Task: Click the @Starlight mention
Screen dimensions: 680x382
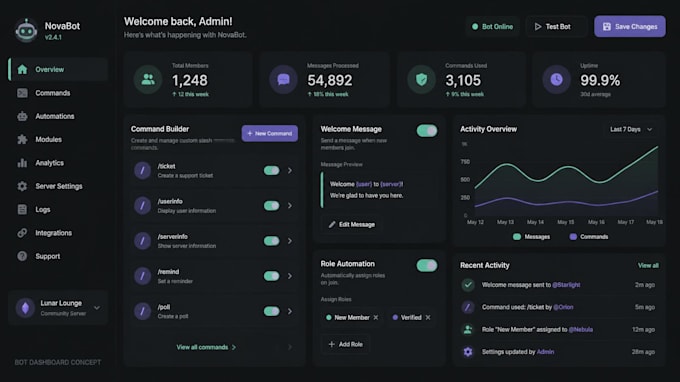Action: tap(566, 285)
